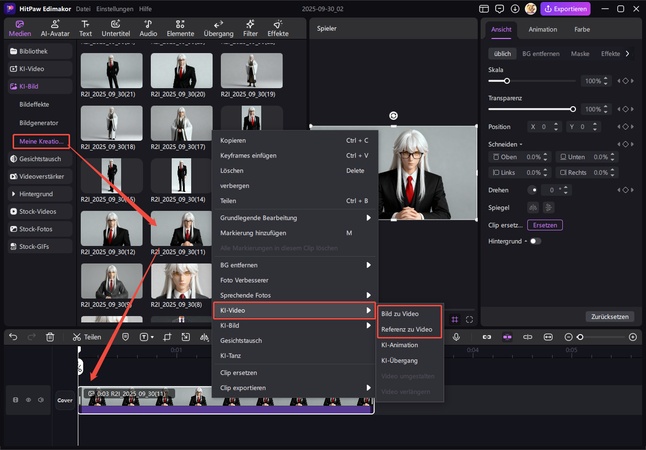Click the Position X input field

point(544,127)
